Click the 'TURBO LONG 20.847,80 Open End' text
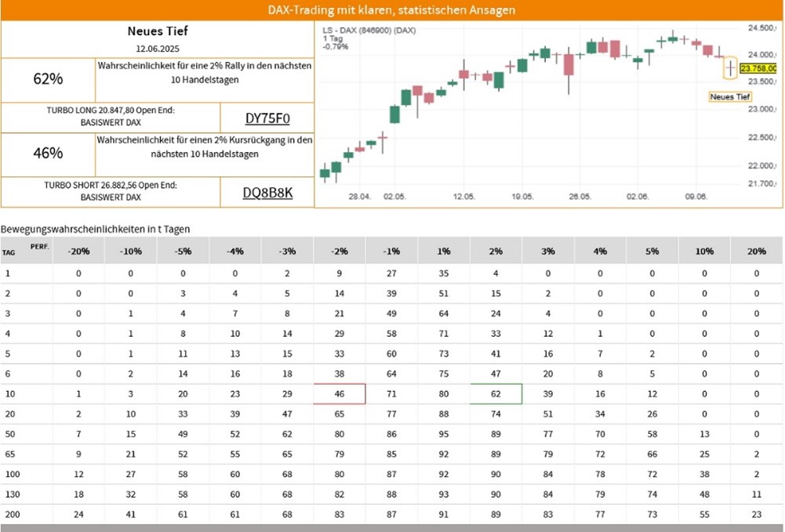Image resolution: width=785 pixels, height=532 pixels. (111, 110)
